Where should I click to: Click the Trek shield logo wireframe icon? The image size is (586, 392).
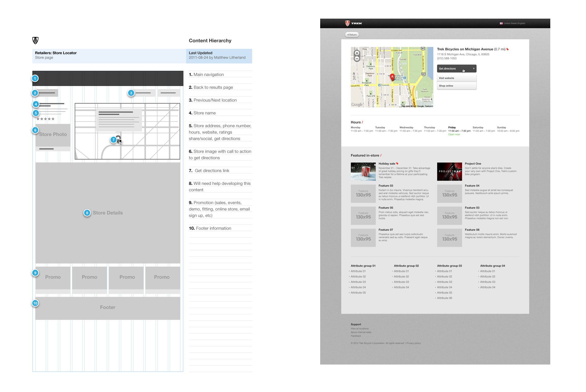[x=35, y=41]
